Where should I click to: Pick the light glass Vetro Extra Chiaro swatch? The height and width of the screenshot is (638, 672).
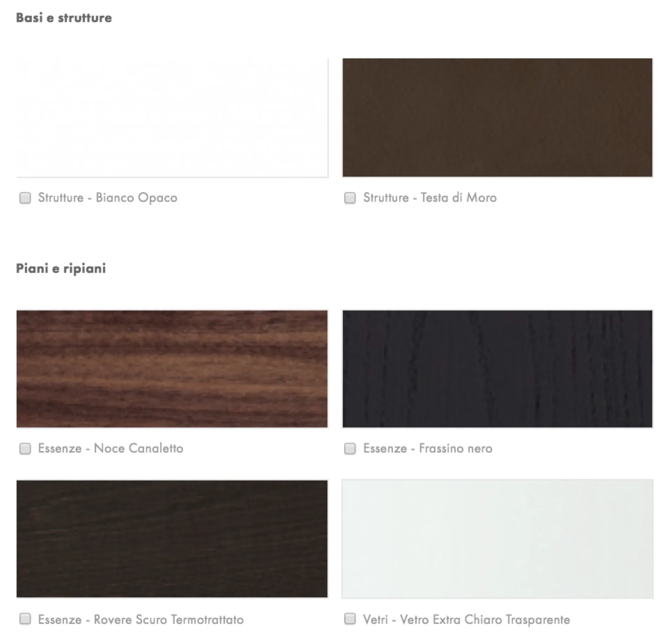(497, 539)
